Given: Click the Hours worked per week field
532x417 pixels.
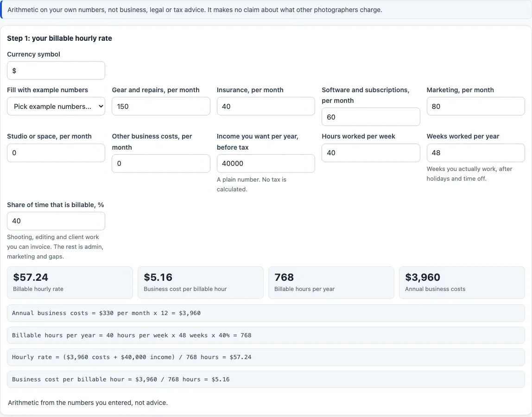Looking at the screenshot, I should point(371,153).
